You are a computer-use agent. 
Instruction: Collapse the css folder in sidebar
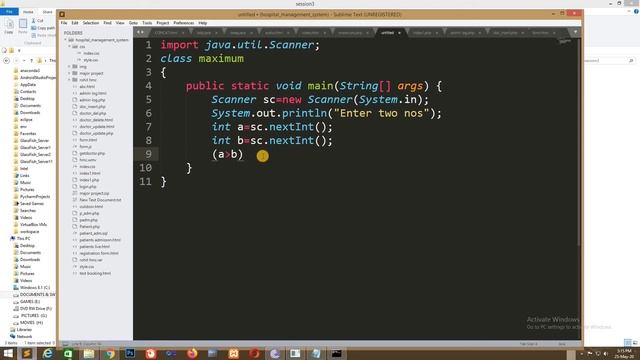[70, 47]
